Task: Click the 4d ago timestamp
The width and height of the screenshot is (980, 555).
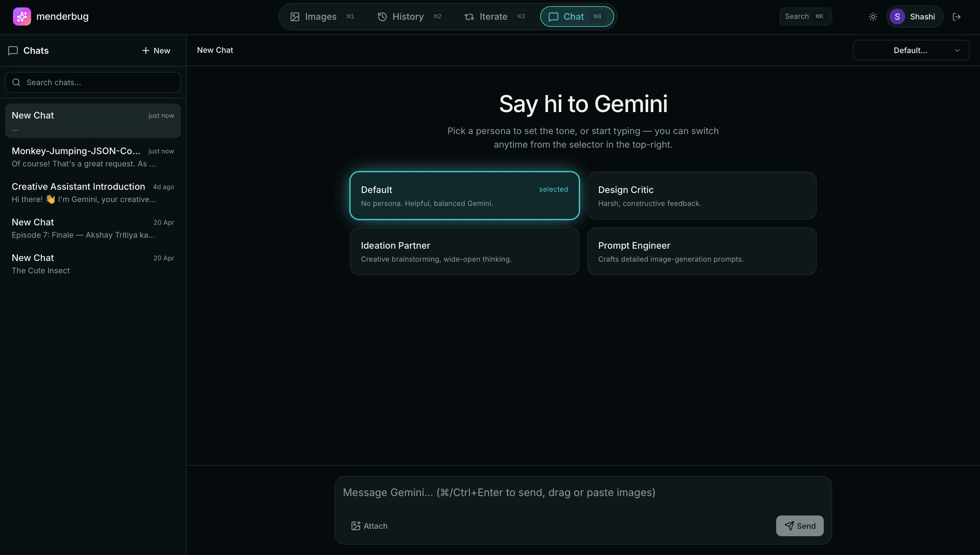Action: pyautogui.click(x=163, y=187)
